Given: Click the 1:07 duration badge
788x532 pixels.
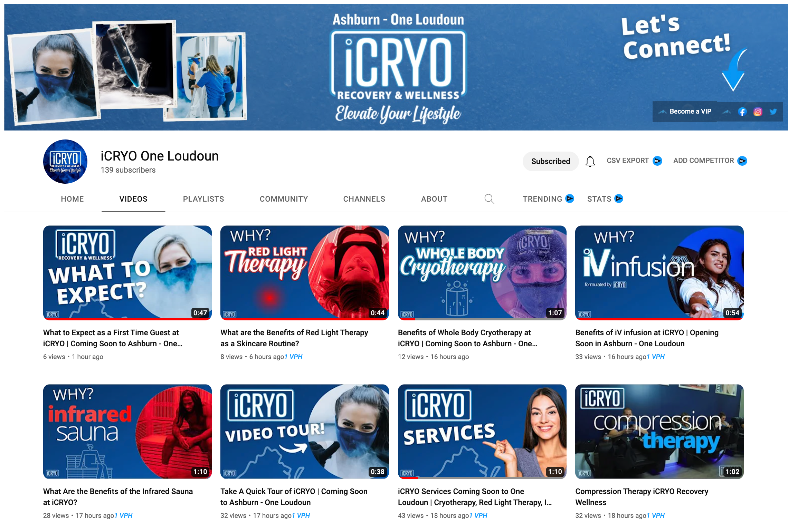Looking at the screenshot, I should [555, 313].
